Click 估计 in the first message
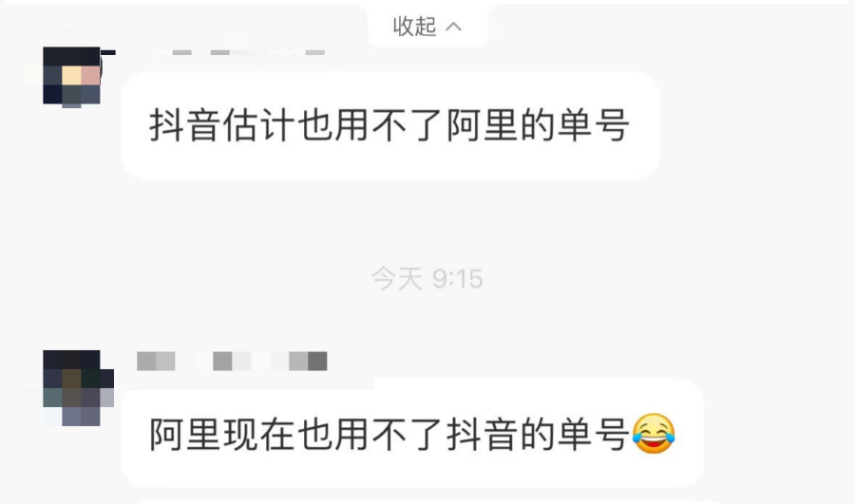The image size is (855, 504). 259,125
